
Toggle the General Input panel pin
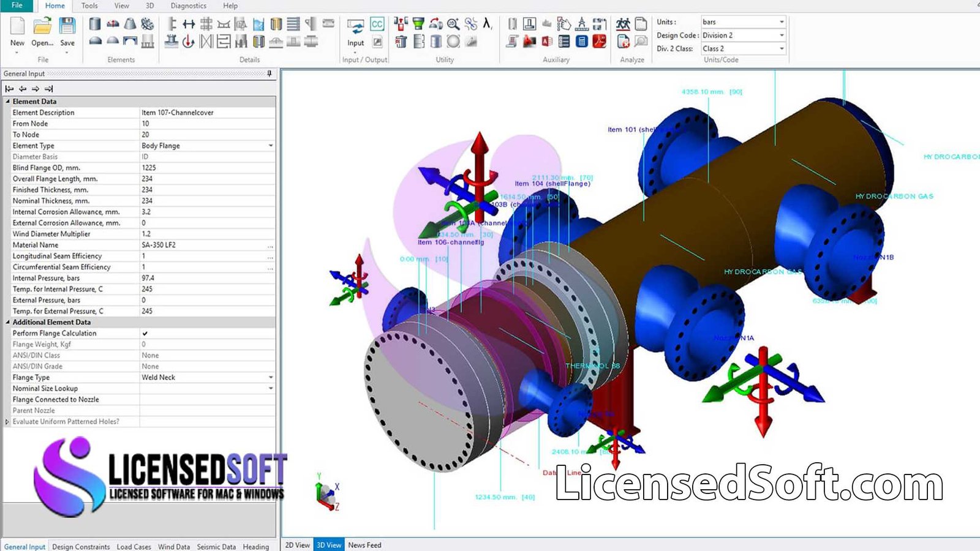click(269, 73)
